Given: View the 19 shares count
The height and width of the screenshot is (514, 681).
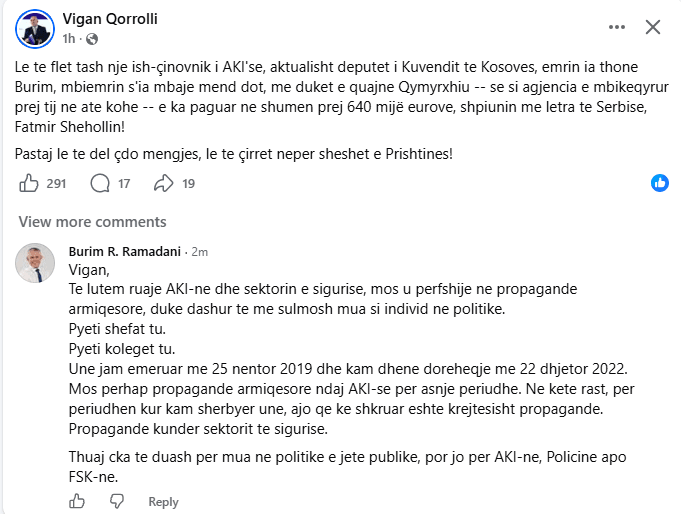Looking at the screenshot, I should 188,184.
